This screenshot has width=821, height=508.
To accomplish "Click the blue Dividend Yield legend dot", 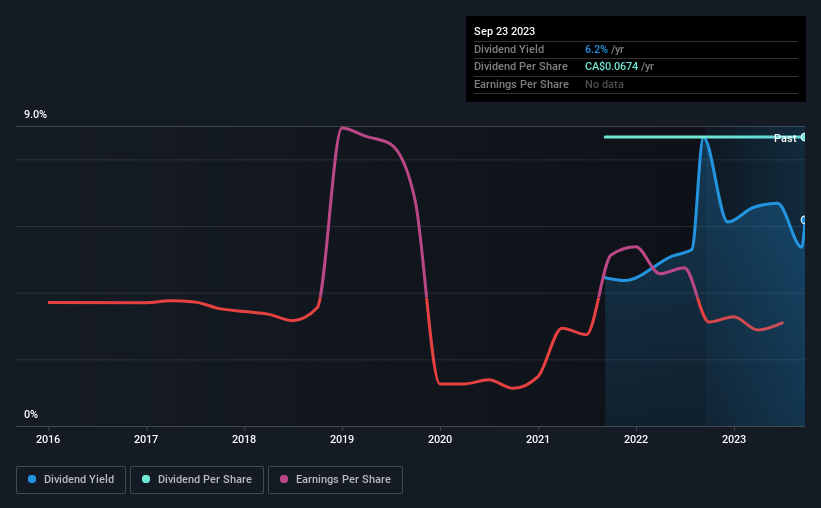I will (x=32, y=479).
